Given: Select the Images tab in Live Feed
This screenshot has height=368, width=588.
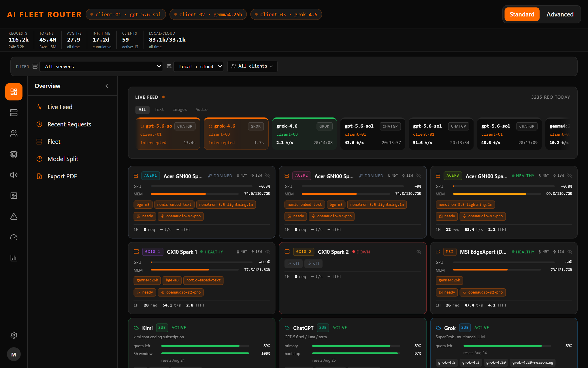Looking at the screenshot, I should [x=180, y=109].
